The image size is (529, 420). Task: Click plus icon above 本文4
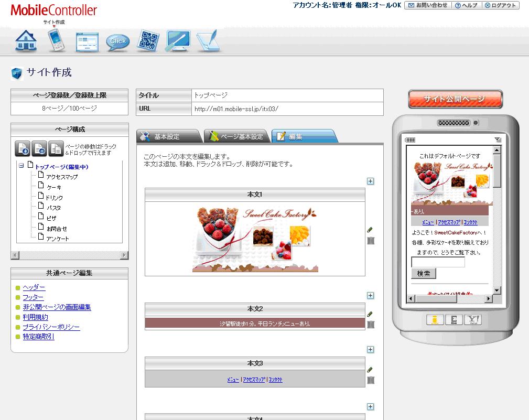371,406
